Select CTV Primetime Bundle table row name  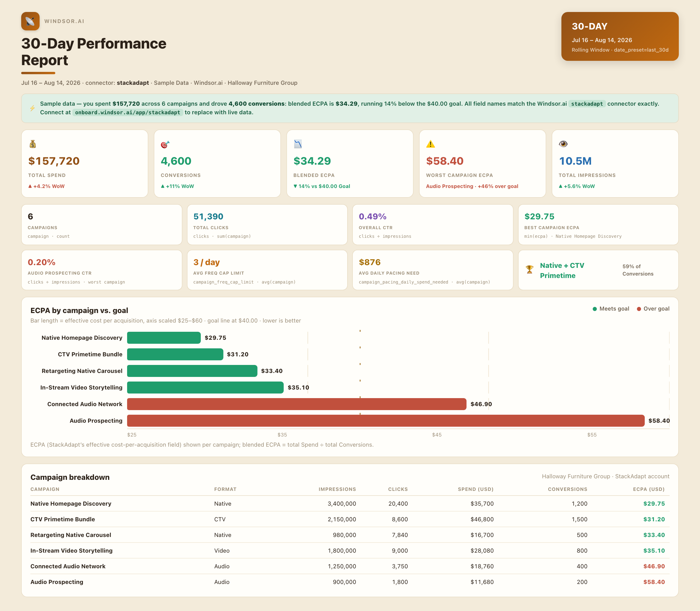click(63, 519)
